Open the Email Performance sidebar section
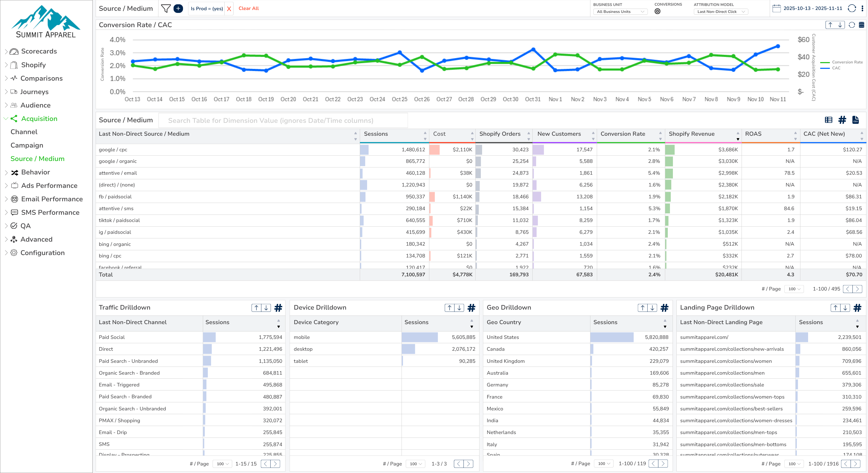 (x=52, y=199)
